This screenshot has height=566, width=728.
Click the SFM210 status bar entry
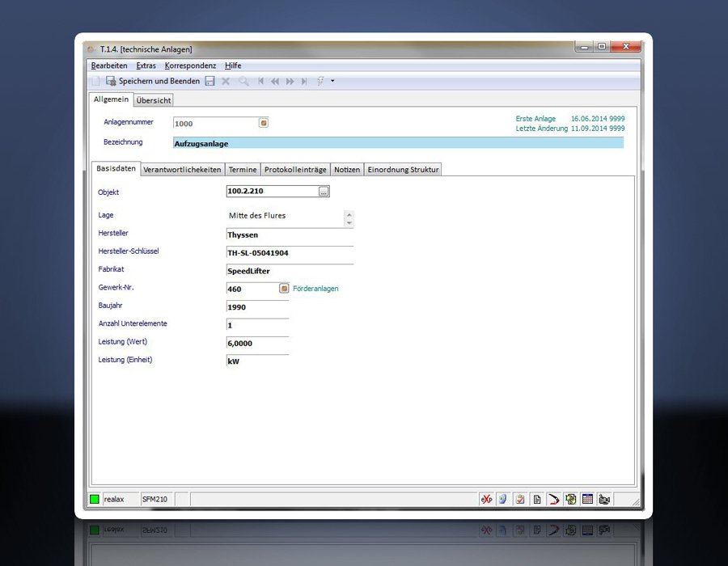coord(155,499)
